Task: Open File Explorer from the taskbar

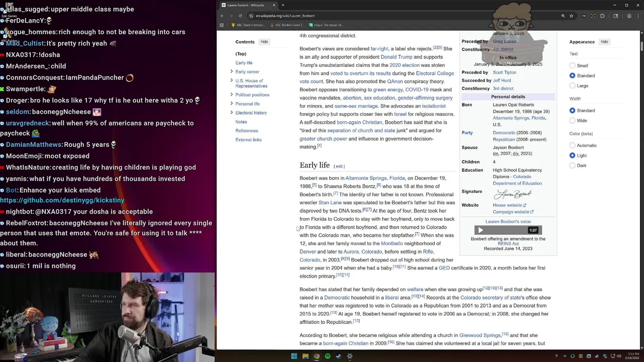Action: (x=305, y=356)
